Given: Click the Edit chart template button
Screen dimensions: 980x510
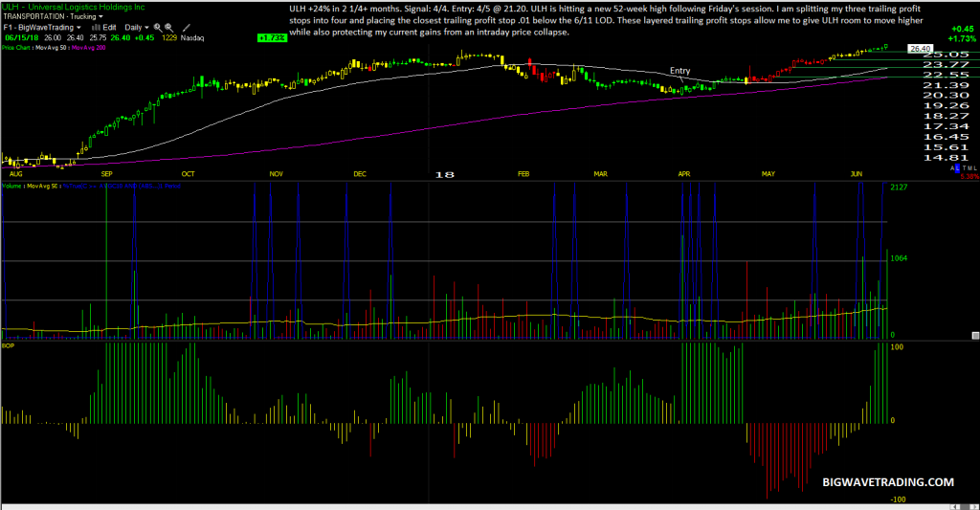Looking at the screenshot, I should tap(109, 28).
